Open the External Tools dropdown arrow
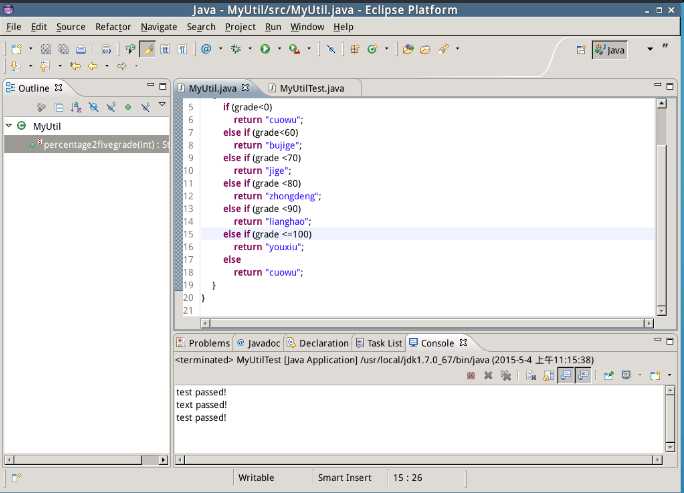 click(309, 49)
